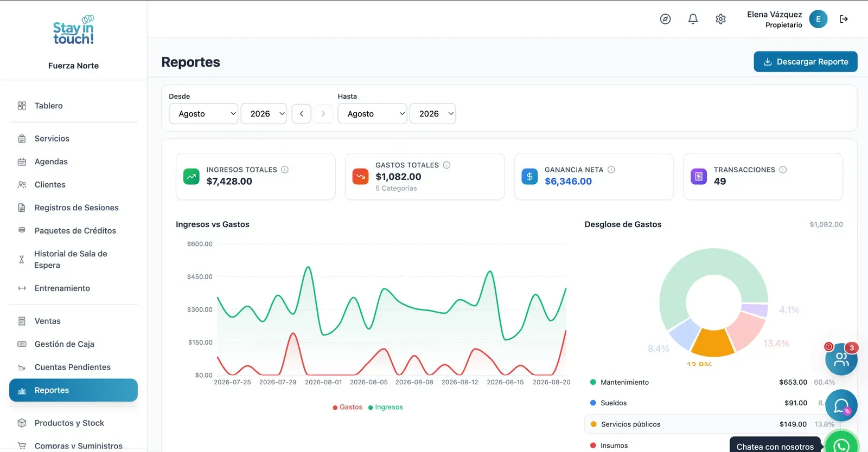Open the support chat widget
The height and width of the screenshot is (452, 868).
click(841, 405)
